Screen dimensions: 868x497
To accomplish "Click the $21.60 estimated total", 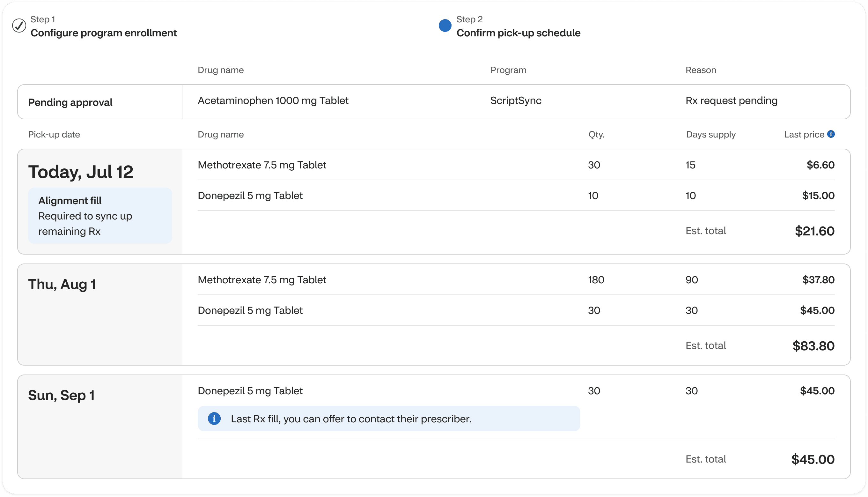I will (x=814, y=231).
